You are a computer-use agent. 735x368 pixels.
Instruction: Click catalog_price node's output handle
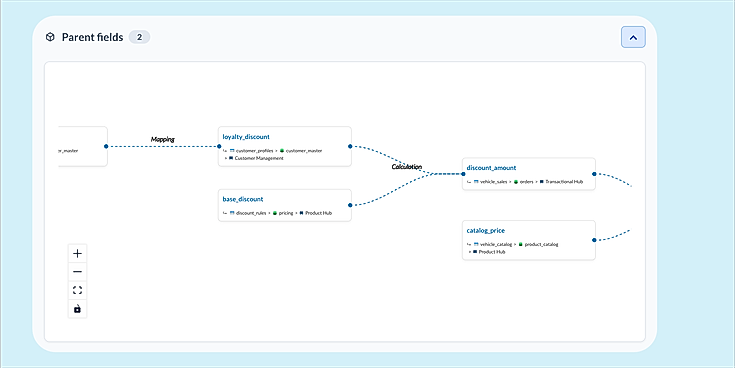pos(594,240)
